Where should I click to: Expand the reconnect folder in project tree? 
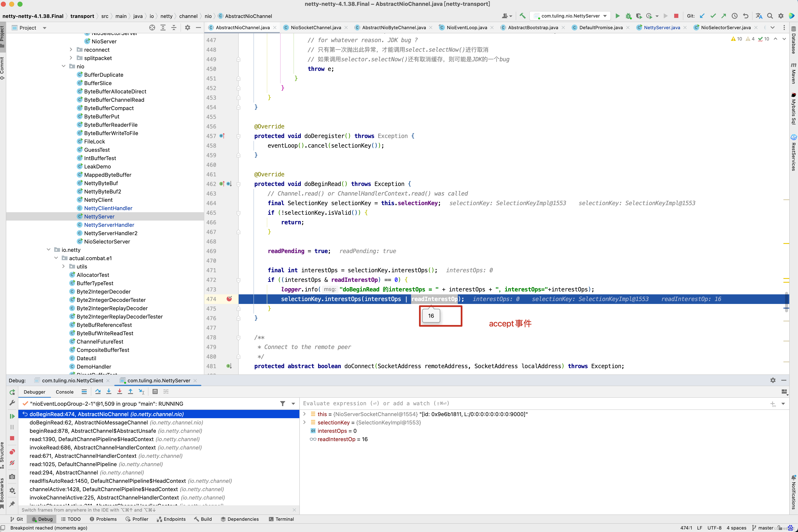tap(71, 50)
